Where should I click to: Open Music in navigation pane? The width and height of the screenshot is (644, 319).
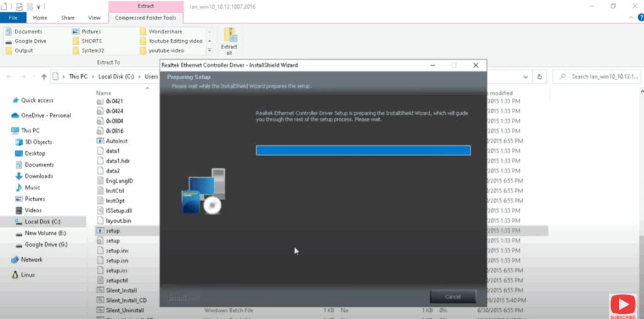28,187
